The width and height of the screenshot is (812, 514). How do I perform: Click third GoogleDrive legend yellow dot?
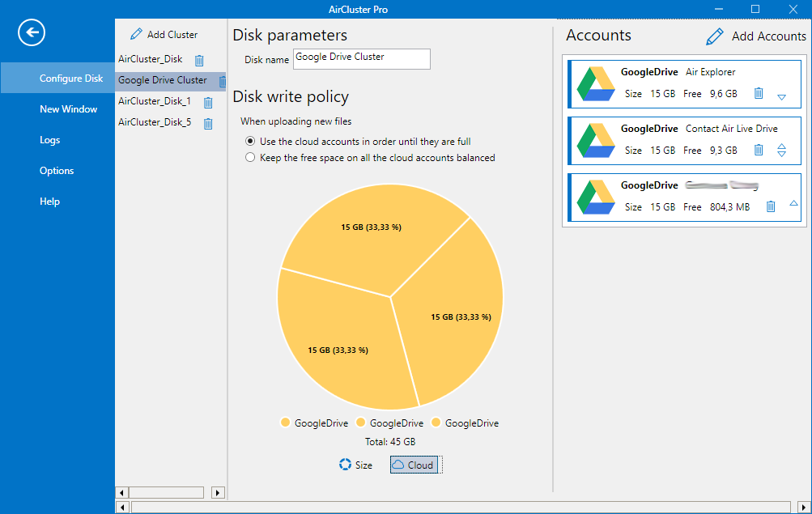[436, 423]
